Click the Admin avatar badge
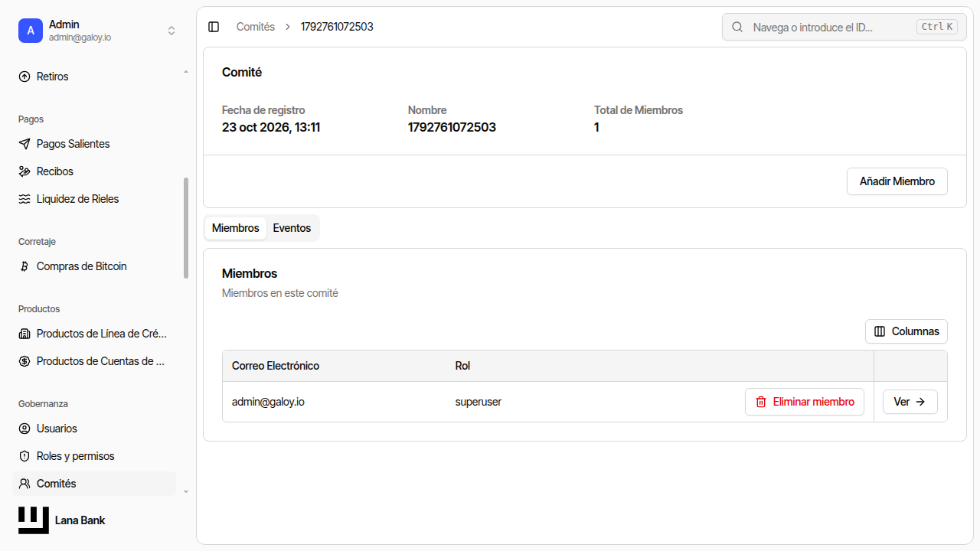The height and width of the screenshot is (551, 980). point(31,31)
